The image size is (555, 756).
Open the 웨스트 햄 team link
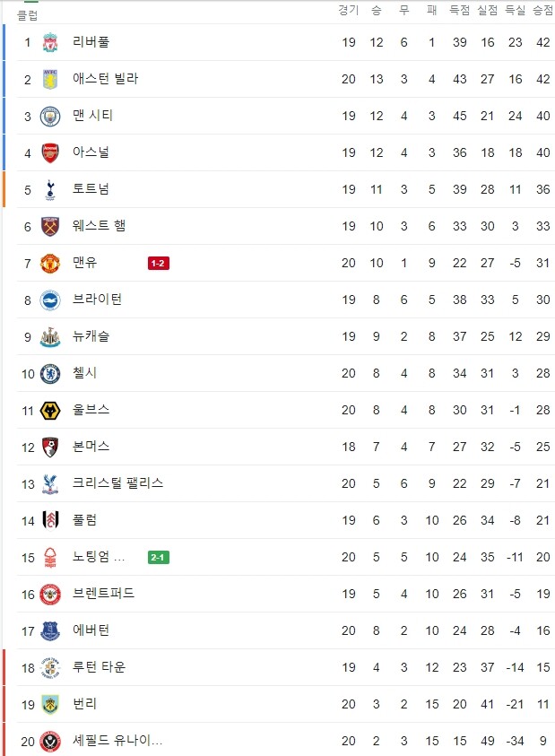99,226
